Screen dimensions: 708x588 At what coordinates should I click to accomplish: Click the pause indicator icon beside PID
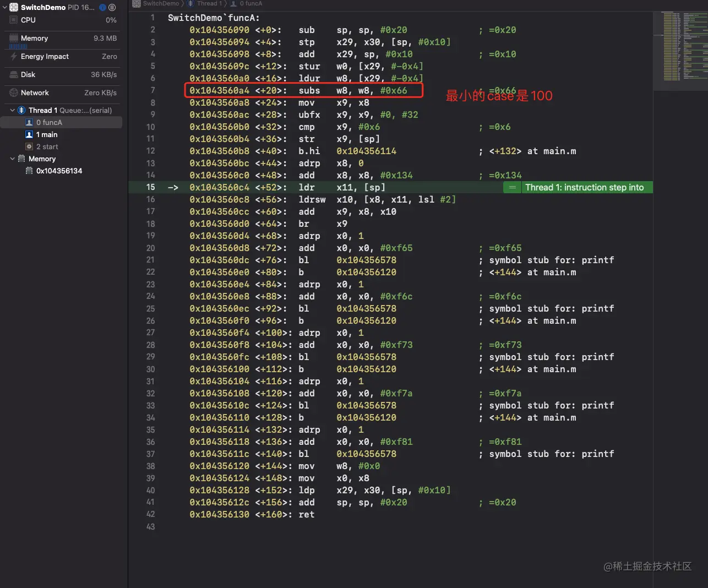(112, 7)
